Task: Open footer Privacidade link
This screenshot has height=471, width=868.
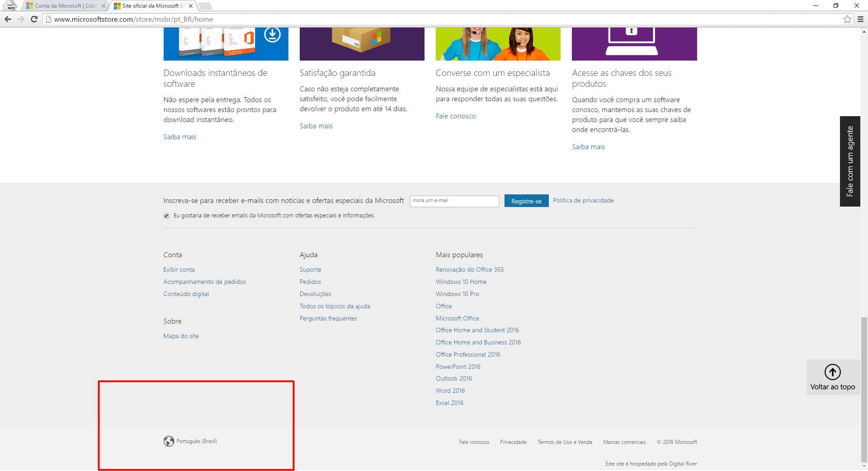Action: point(513,442)
